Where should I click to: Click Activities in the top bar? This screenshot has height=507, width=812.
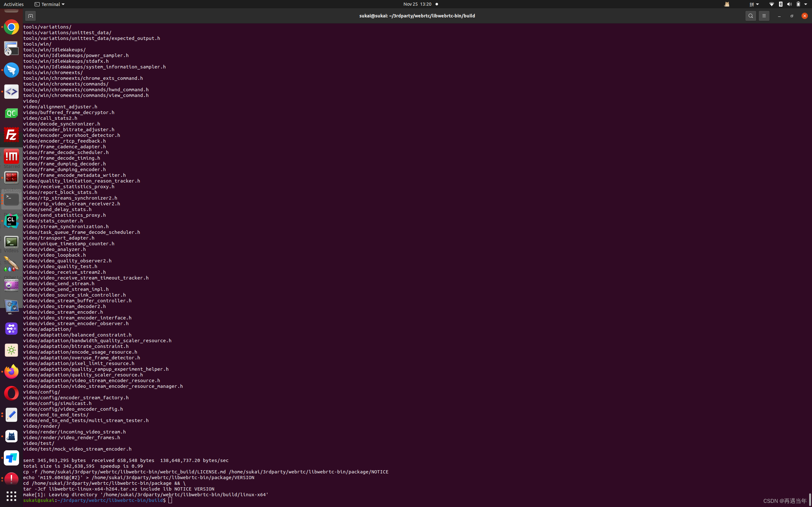14,4
